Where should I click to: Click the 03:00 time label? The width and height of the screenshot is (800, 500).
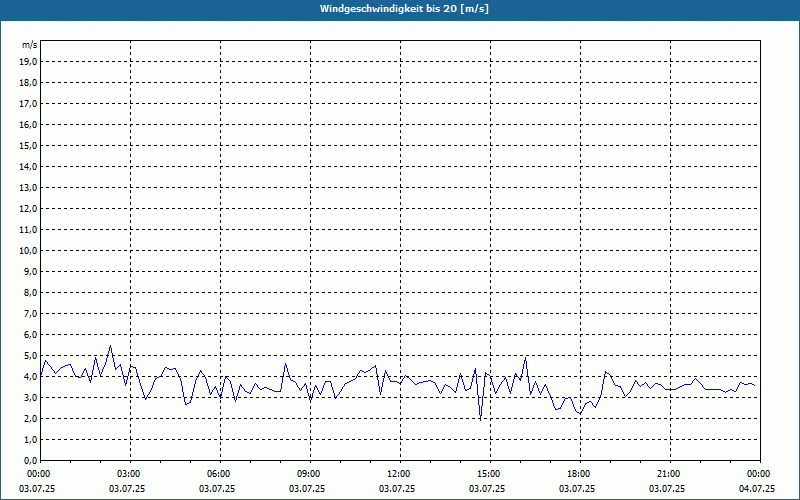tap(127, 474)
